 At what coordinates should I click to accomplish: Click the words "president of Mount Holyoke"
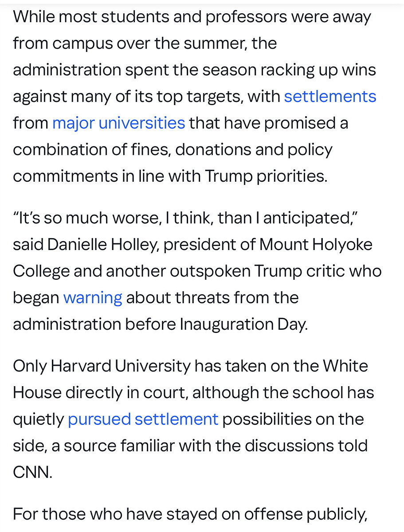tap(268, 244)
